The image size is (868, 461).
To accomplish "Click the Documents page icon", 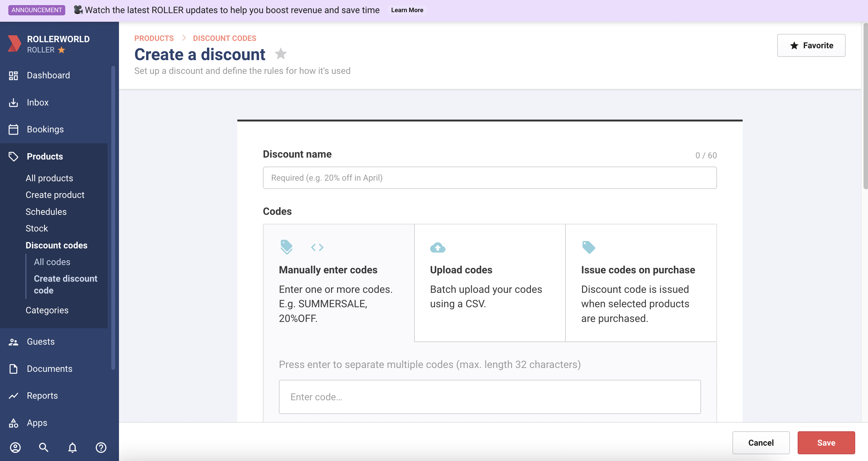I will 13,369.
